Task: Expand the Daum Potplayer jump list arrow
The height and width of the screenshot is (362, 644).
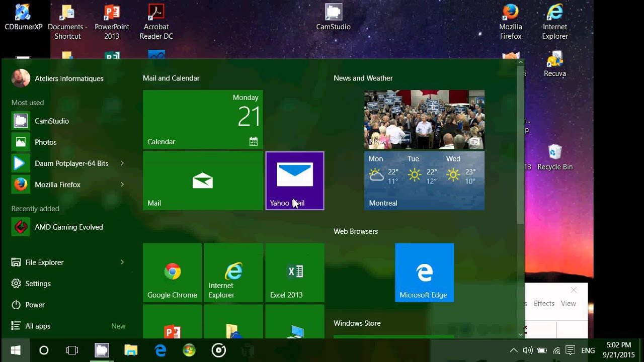Action: (x=122, y=163)
